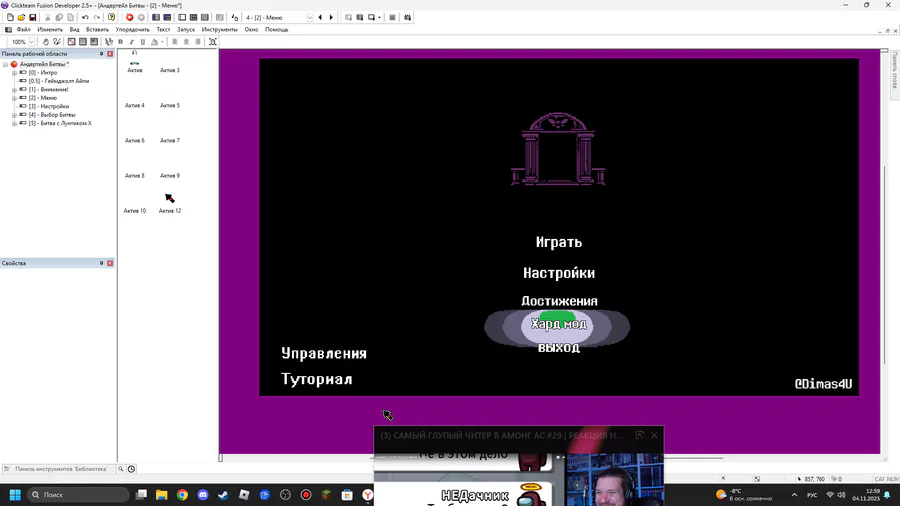This screenshot has width=900, height=506.
Task: Redo the last undone action
Action: (96, 17)
